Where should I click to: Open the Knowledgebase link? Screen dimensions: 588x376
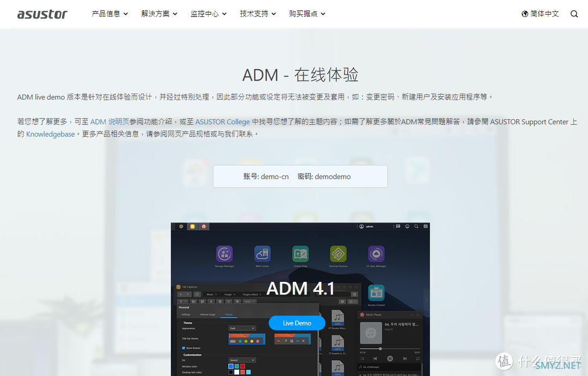tap(50, 134)
